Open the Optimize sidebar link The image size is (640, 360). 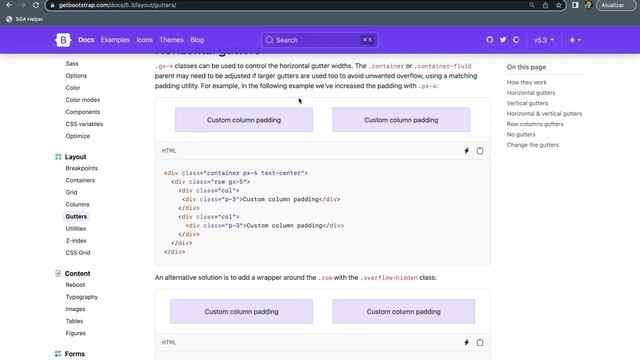pos(78,136)
